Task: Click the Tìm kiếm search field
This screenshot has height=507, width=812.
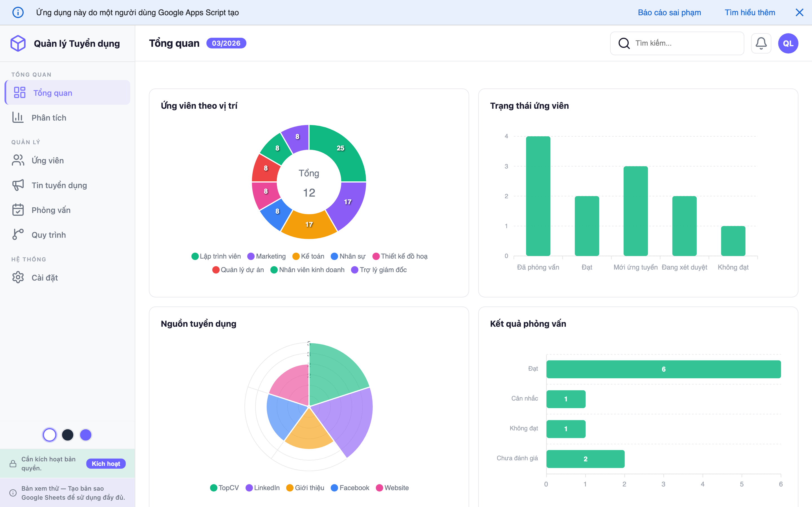Action: coord(685,43)
